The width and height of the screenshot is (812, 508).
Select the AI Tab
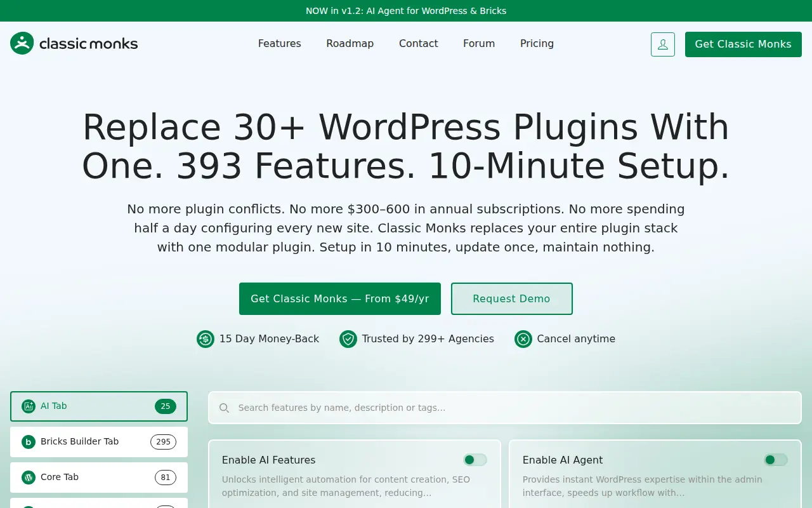(99, 406)
